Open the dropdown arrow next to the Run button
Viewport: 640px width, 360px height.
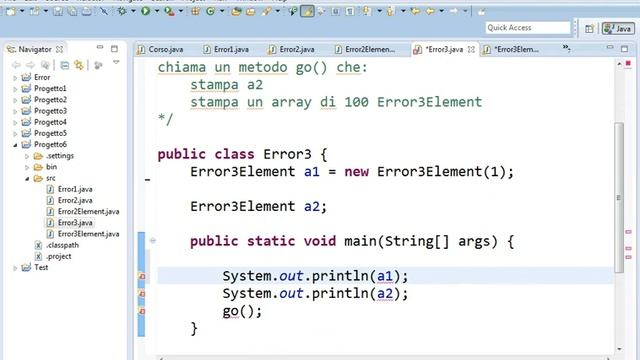click(157, 11)
